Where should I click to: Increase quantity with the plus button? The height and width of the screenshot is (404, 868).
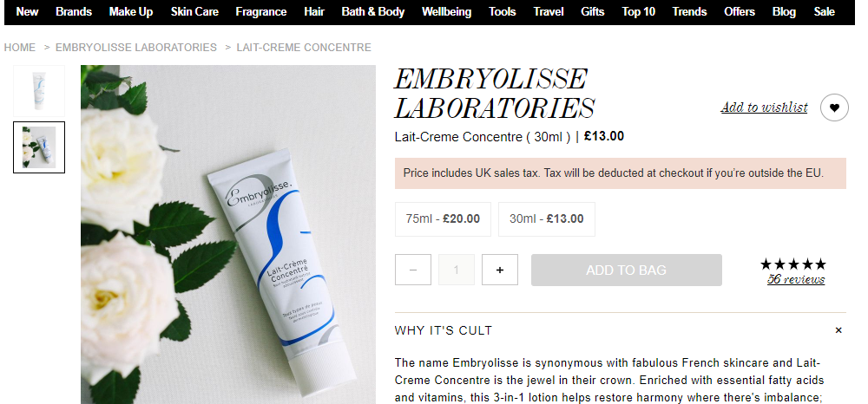click(x=500, y=270)
